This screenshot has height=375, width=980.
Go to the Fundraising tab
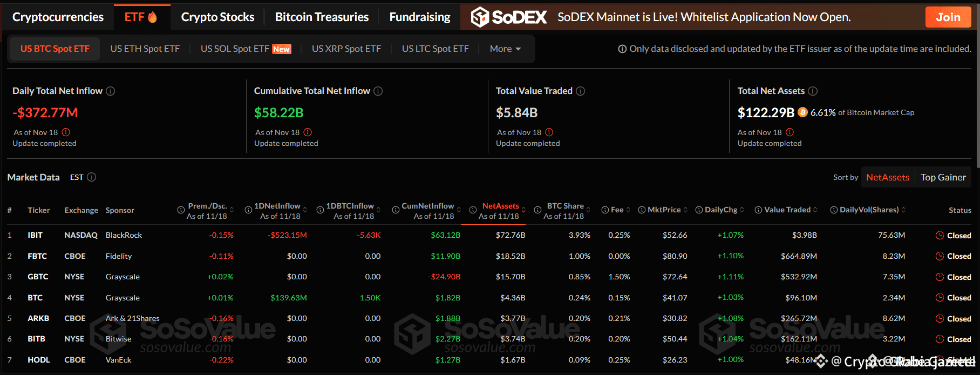[420, 17]
